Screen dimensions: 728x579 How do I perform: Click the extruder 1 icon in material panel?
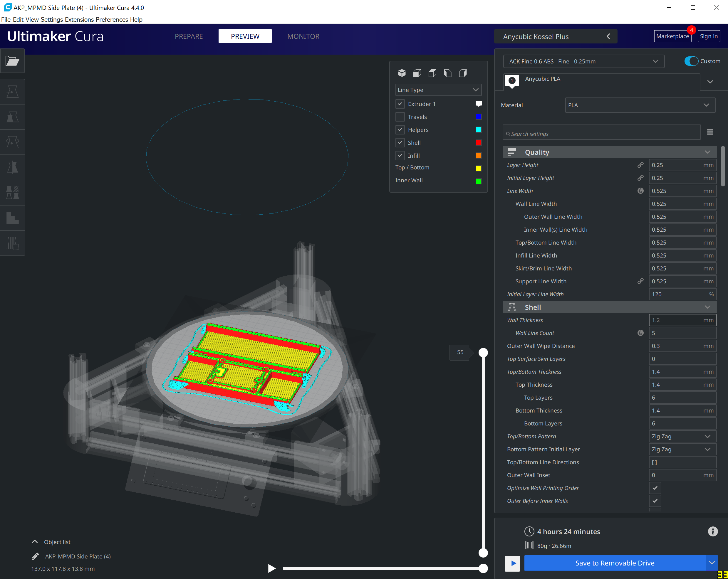tap(512, 81)
